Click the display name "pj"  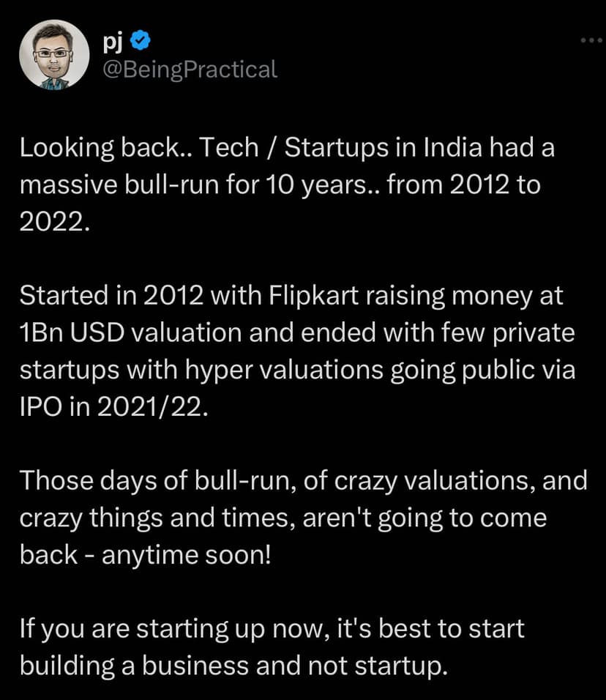pyautogui.click(x=115, y=43)
